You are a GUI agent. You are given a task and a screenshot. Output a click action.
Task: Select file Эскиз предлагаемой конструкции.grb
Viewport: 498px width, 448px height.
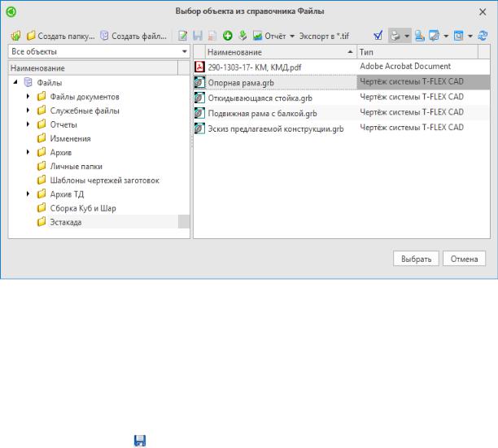tap(276, 128)
